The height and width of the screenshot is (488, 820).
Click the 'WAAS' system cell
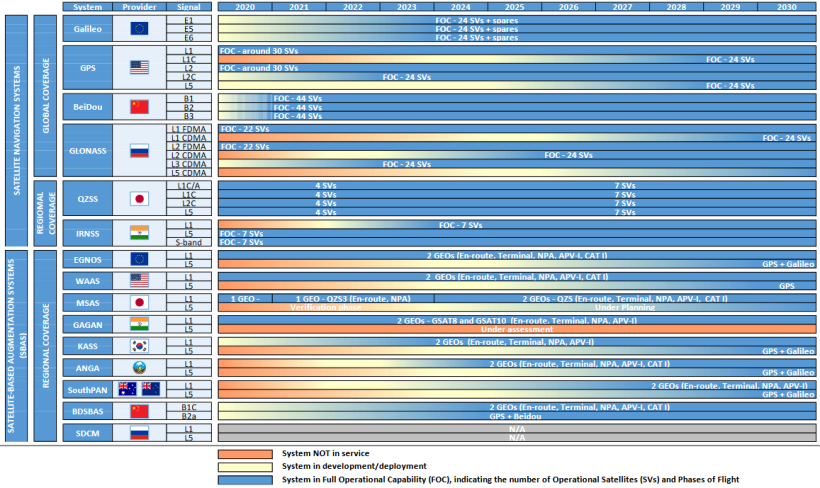click(x=87, y=281)
